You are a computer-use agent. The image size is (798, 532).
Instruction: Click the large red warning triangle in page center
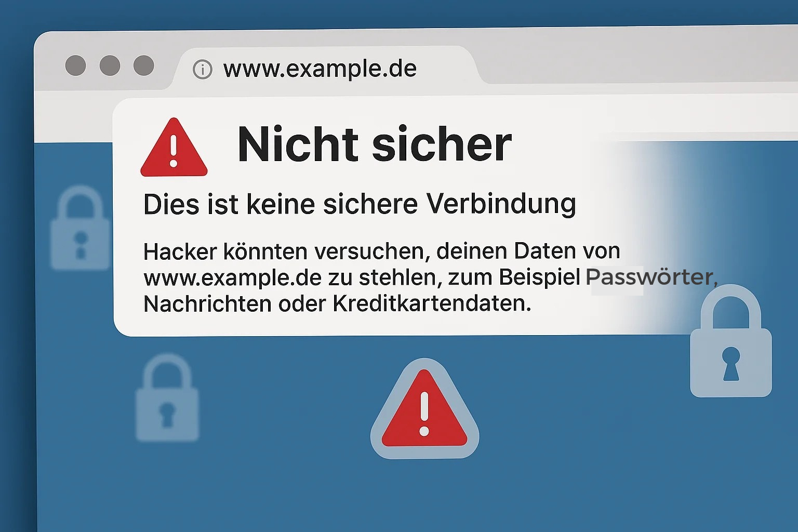[x=424, y=408]
